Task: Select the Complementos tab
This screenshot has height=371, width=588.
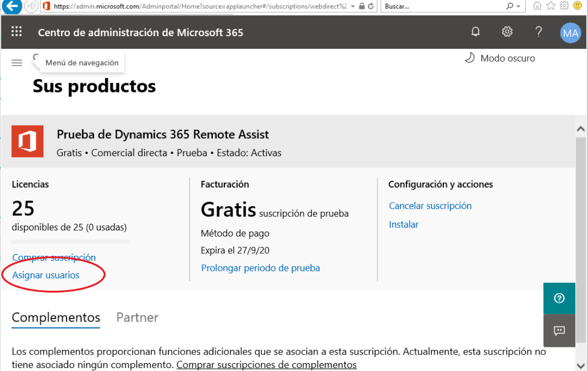Action: click(x=56, y=317)
